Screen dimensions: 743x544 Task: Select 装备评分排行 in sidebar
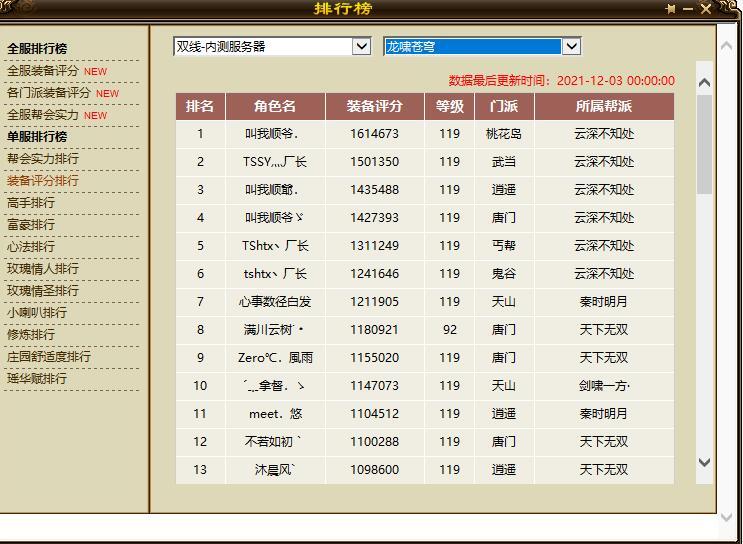(43, 181)
